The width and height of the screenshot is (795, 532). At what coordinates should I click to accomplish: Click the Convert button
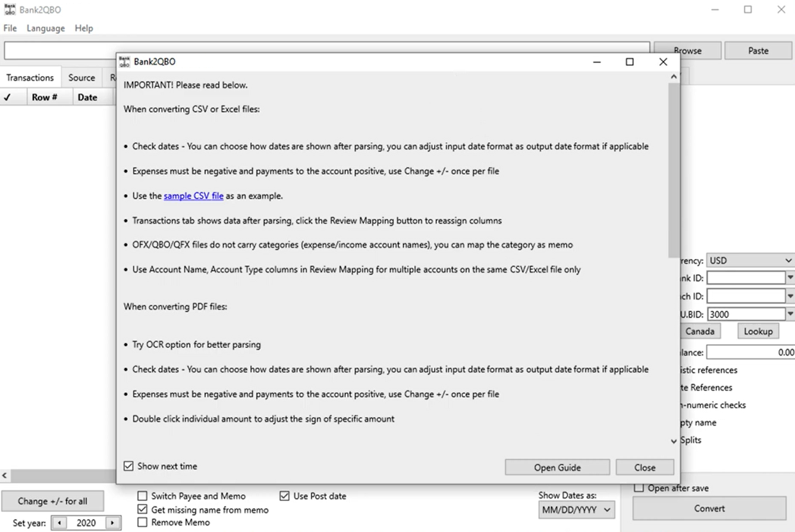point(709,508)
